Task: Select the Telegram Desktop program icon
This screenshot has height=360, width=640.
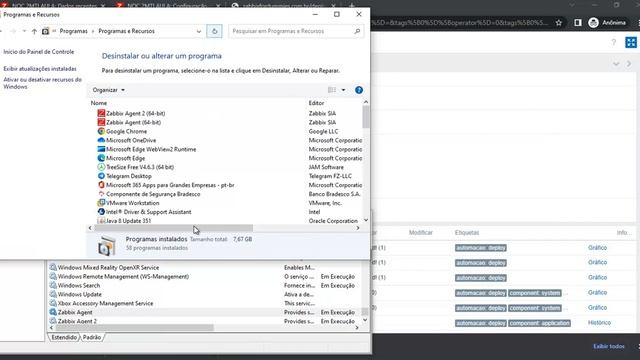Action: pyautogui.click(x=101, y=176)
